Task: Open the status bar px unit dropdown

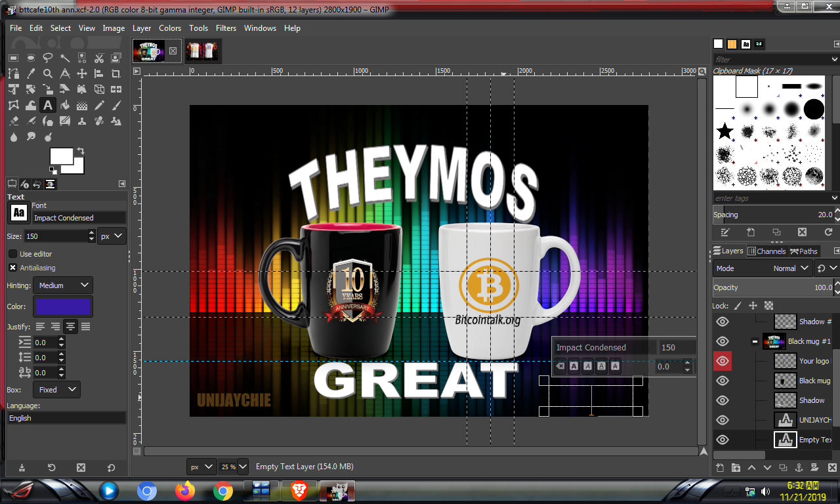Action: point(201,467)
